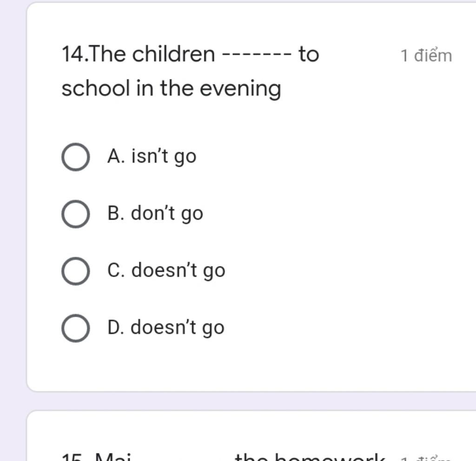Viewport: 476px width, 461px height.
Task: Click the "1 điểm" points label
Action: 426,56
